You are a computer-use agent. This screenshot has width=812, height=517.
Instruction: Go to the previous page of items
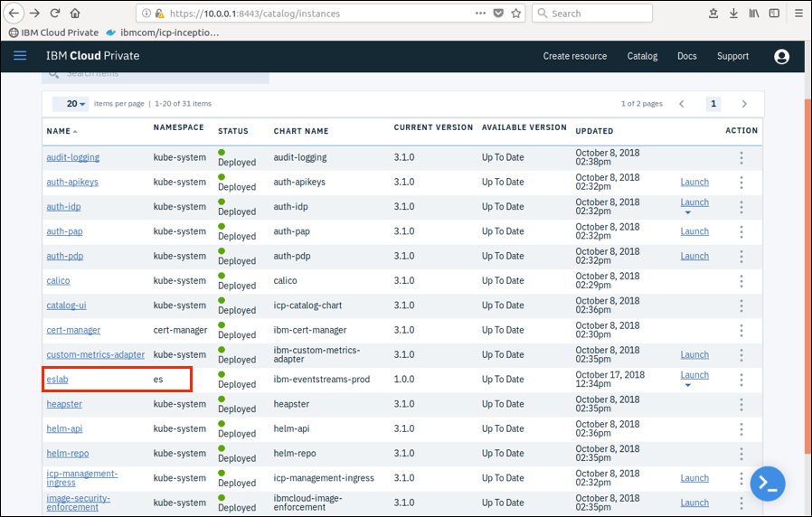[682, 104]
